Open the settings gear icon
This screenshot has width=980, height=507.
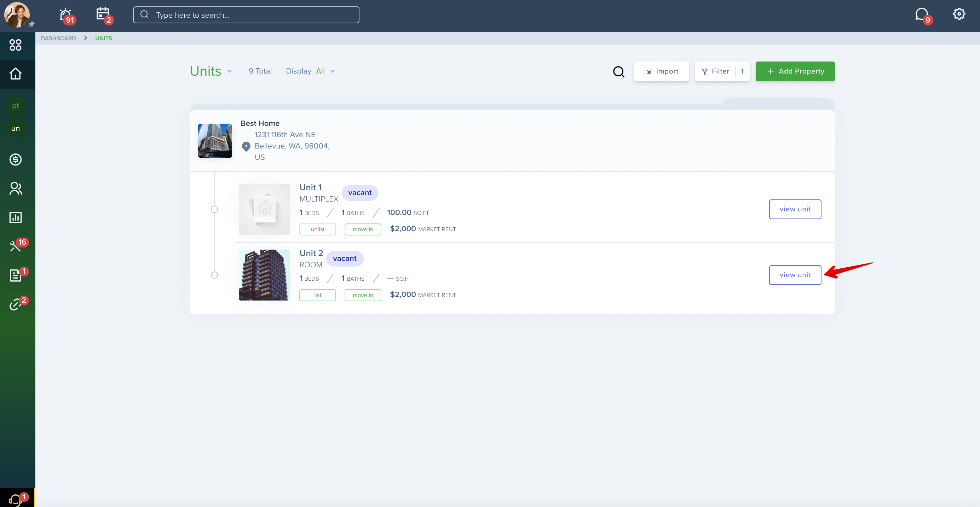click(959, 14)
